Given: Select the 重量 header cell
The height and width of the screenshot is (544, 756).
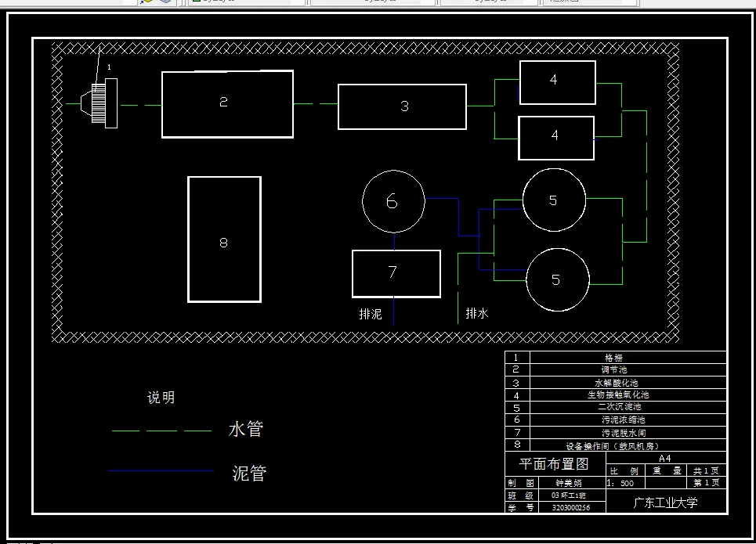Looking at the screenshot, I should click(667, 470).
